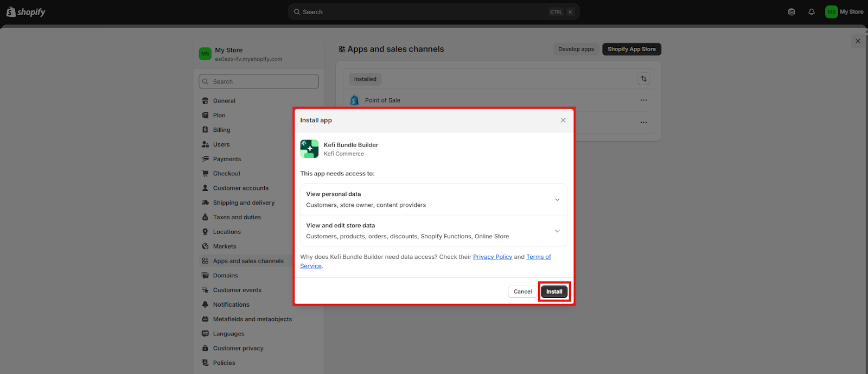Open the Shopify App Store button
Screen dimensions: 868x374
631,49
